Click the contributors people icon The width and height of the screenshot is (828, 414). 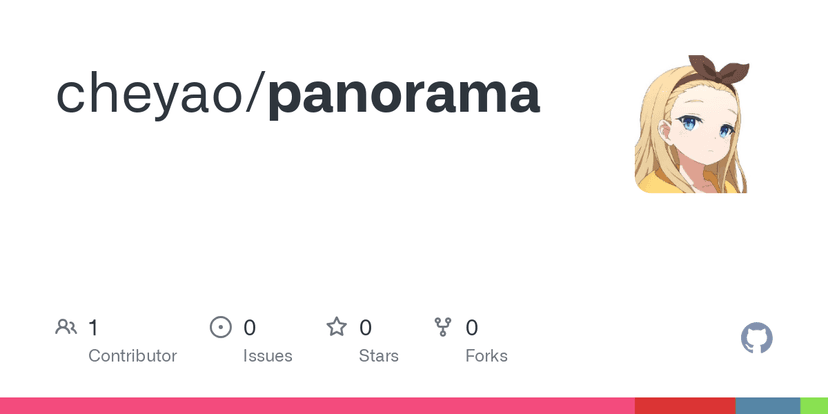[66, 327]
